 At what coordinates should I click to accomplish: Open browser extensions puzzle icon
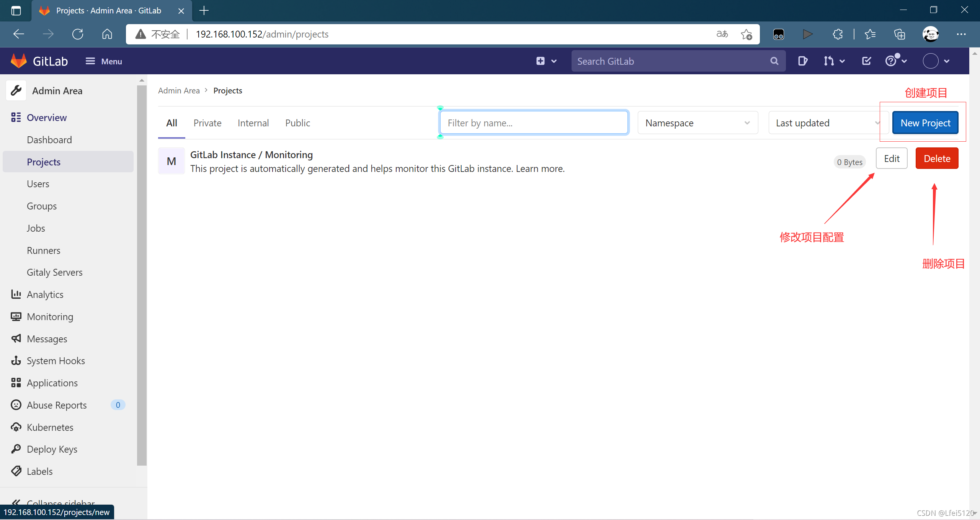(x=838, y=34)
